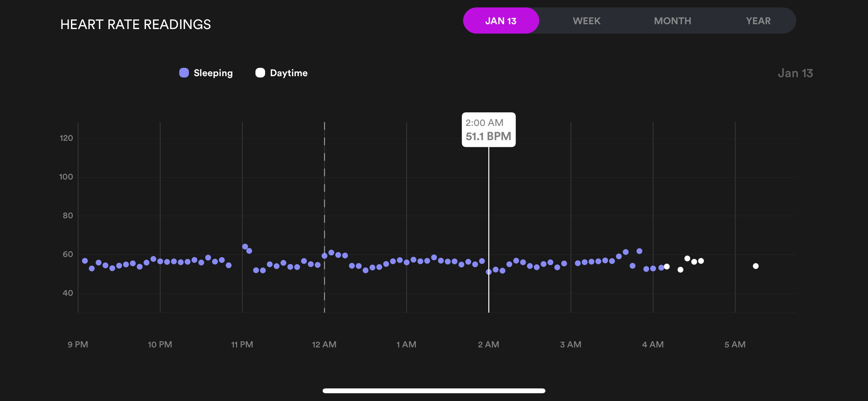
Task: Click the HEART RATE READINGS title
Action: [x=135, y=25]
